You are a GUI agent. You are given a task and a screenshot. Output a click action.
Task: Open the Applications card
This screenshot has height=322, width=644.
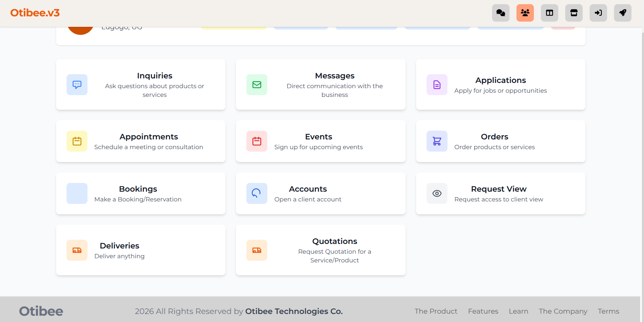500,85
